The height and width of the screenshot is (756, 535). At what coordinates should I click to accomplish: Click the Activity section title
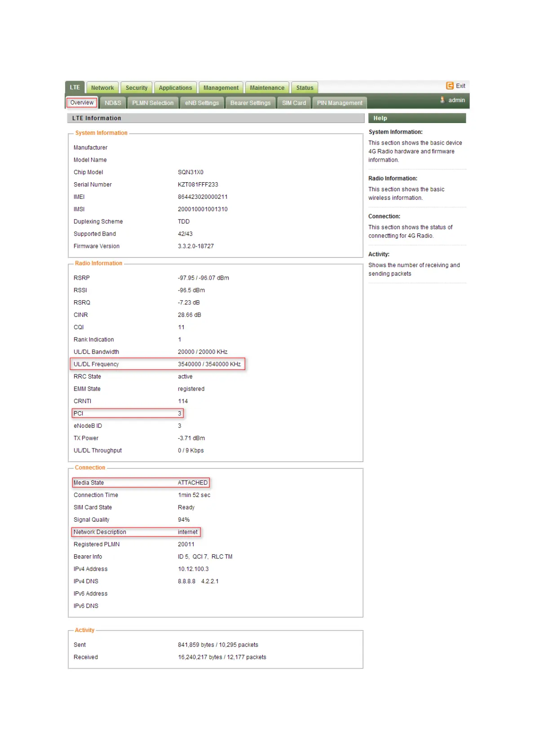(x=84, y=630)
